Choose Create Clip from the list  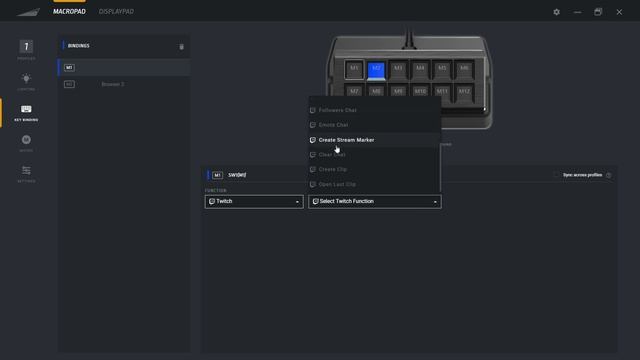click(x=374, y=169)
